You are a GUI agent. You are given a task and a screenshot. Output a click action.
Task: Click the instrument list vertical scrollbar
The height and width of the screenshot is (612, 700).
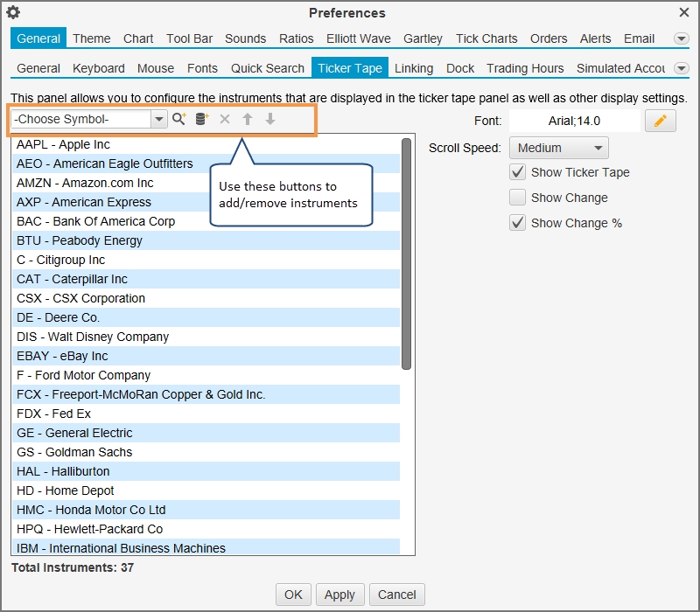(406, 254)
